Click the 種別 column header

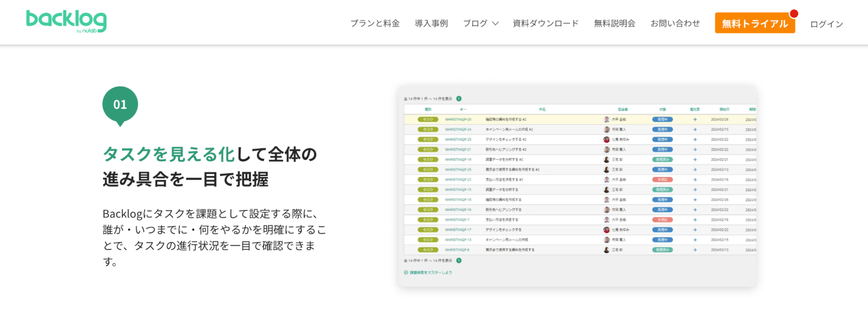[428, 110]
